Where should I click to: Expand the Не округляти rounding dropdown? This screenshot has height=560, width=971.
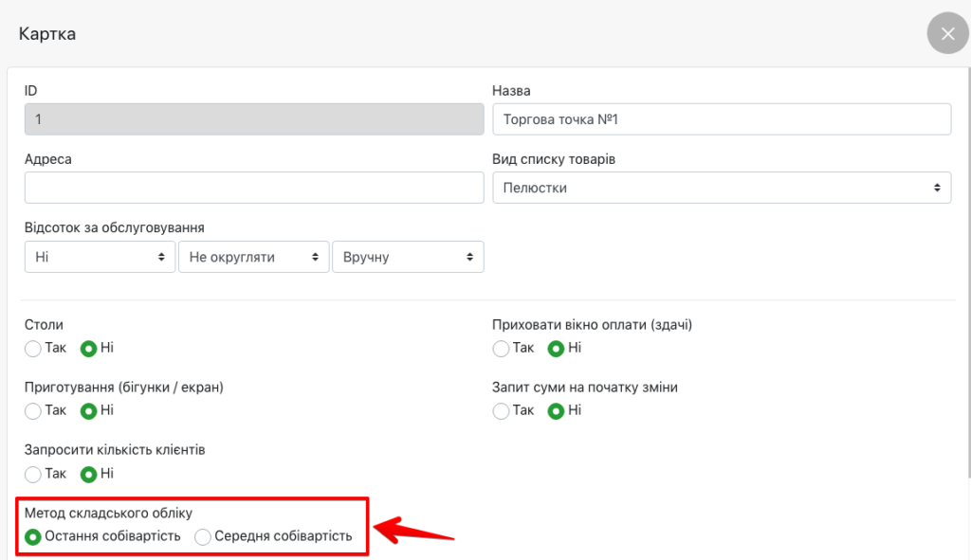click(253, 257)
